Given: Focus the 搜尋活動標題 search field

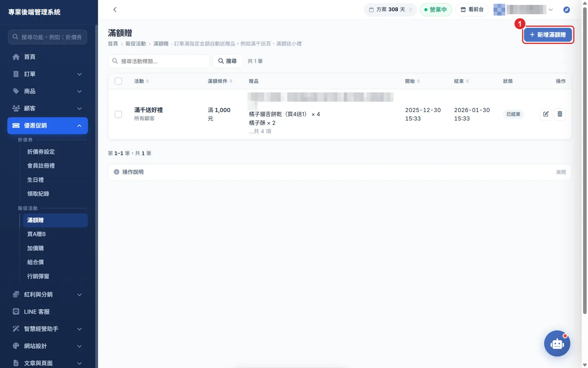Looking at the screenshot, I should pyautogui.click(x=159, y=61).
